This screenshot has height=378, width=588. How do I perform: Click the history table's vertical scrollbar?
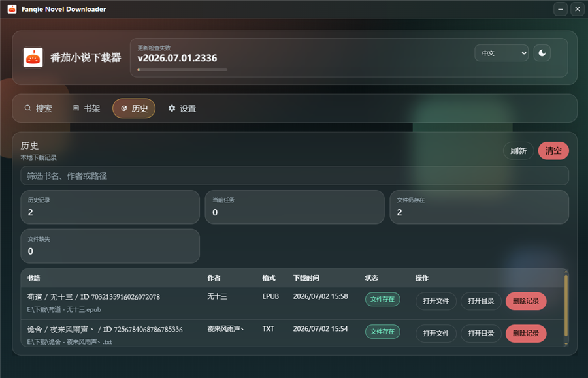click(x=566, y=306)
